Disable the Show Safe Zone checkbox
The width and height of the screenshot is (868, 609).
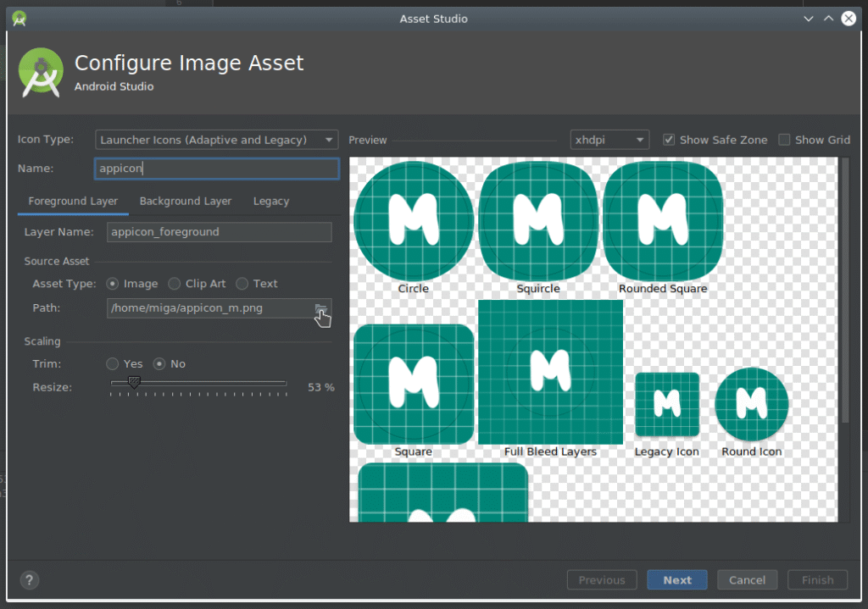(x=669, y=140)
